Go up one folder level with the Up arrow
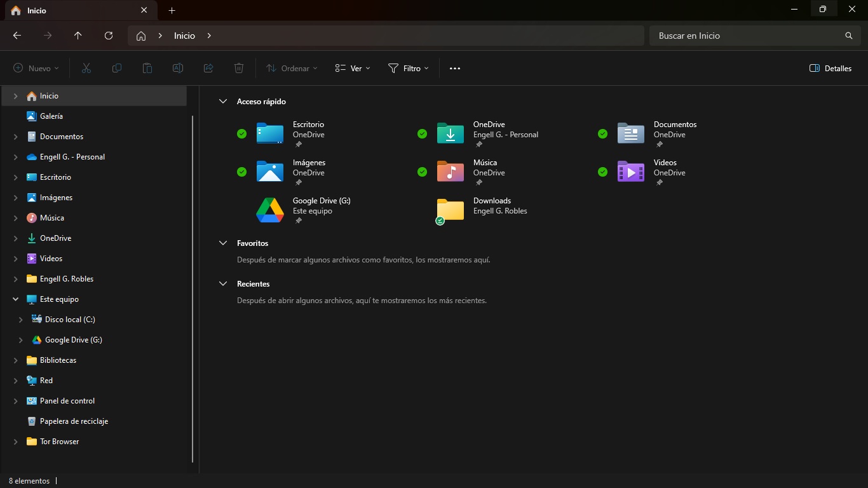The height and width of the screenshot is (488, 868). point(78,36)
